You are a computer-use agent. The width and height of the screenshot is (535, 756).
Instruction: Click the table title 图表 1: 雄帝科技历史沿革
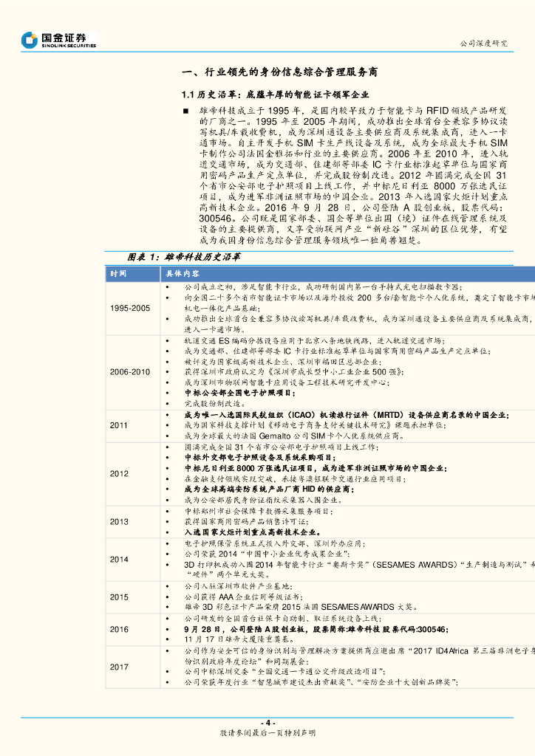184,258
